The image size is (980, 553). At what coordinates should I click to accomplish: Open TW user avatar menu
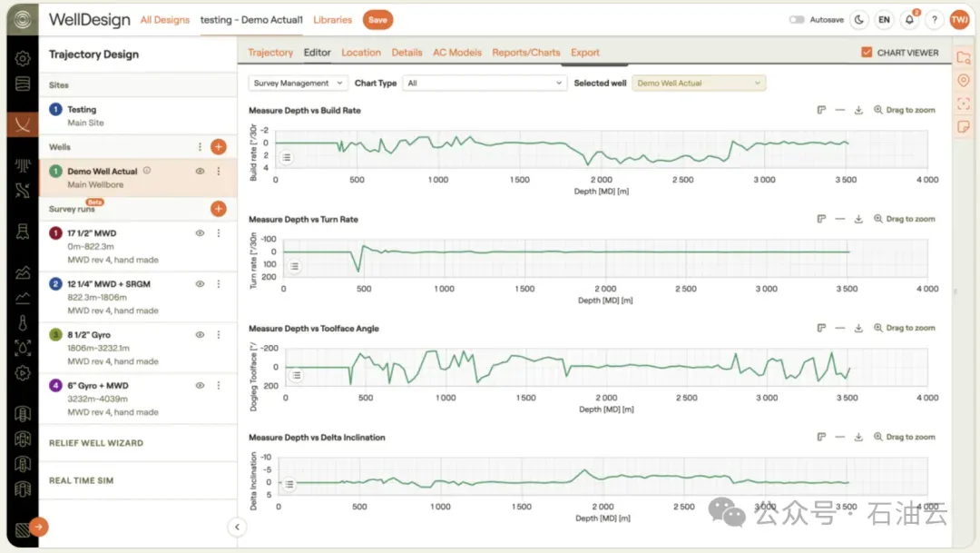(959, 20)
